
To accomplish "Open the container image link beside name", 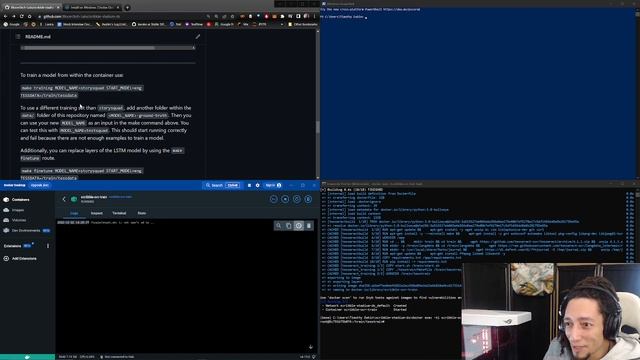I will tap(120, 197).
